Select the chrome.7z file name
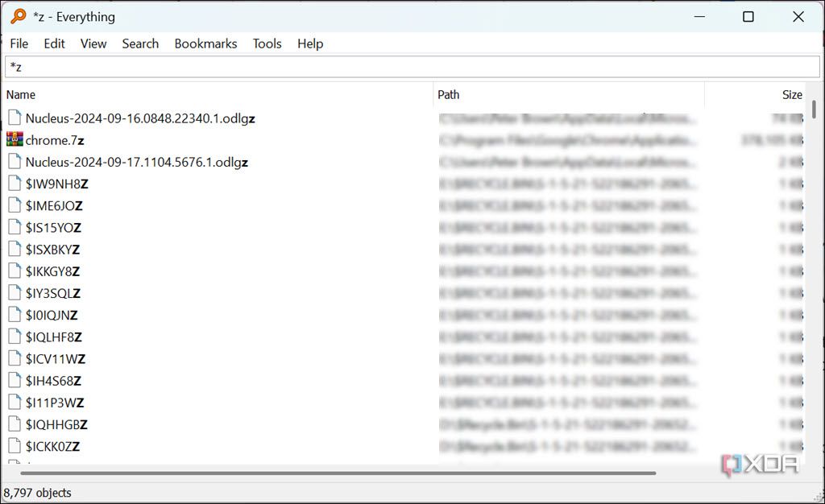 point(55,140)
